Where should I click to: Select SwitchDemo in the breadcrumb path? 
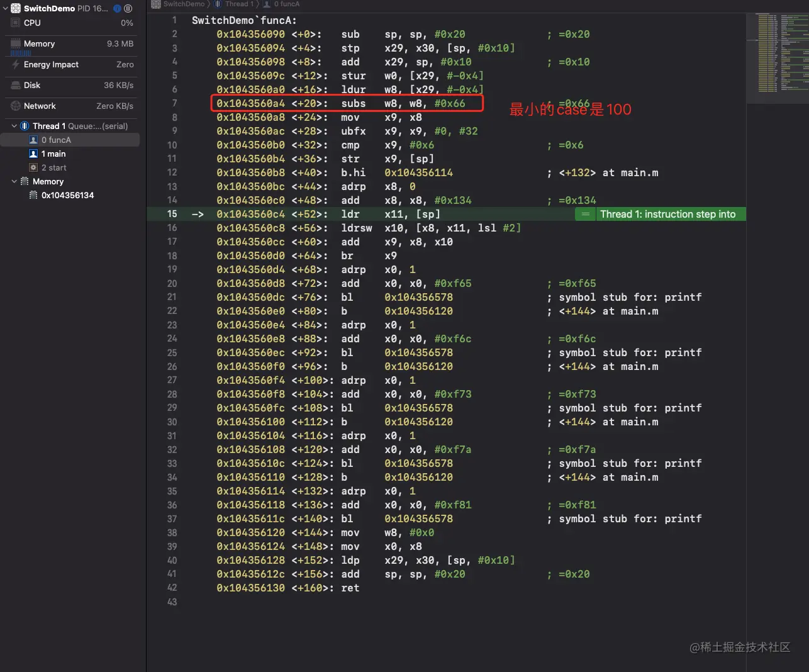click(183, 4)
